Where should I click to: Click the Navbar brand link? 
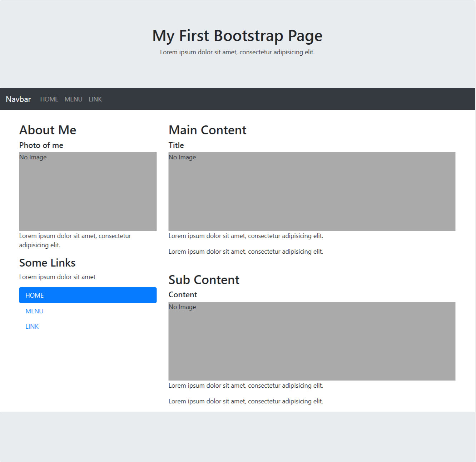coord(18,99)
